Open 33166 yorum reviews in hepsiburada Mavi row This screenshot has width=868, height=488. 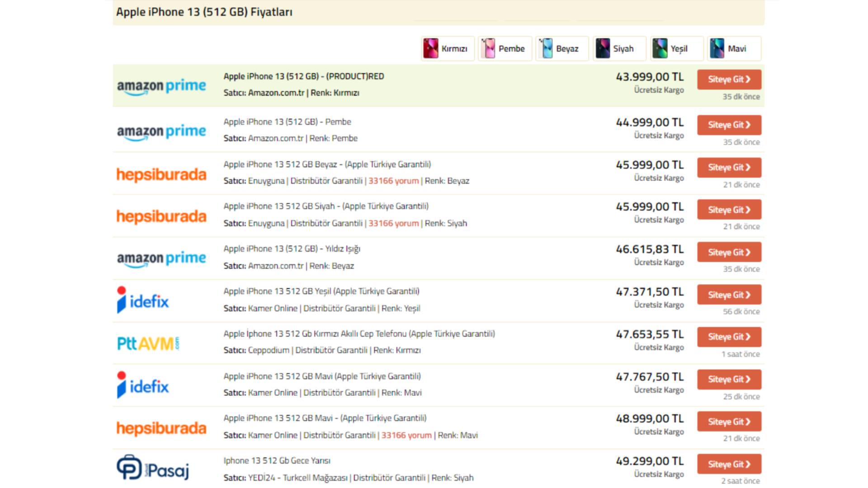pyautogui.click(x=406, y=436)
